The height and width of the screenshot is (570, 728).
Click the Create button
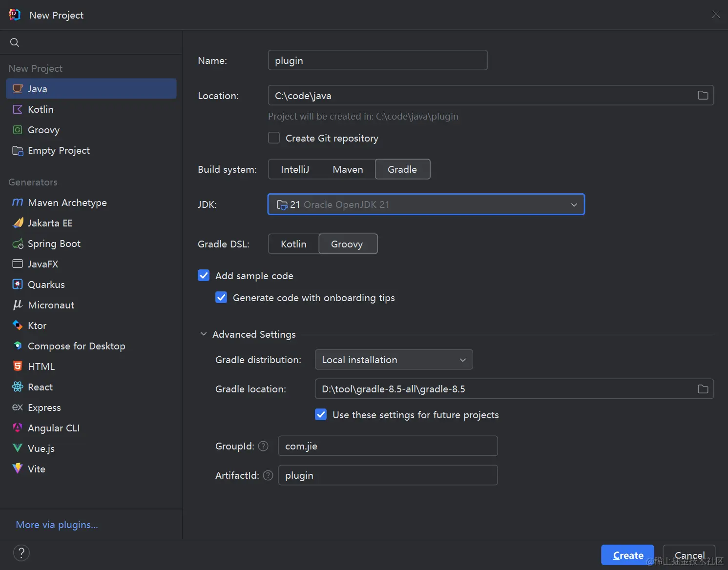click(627, 555)
